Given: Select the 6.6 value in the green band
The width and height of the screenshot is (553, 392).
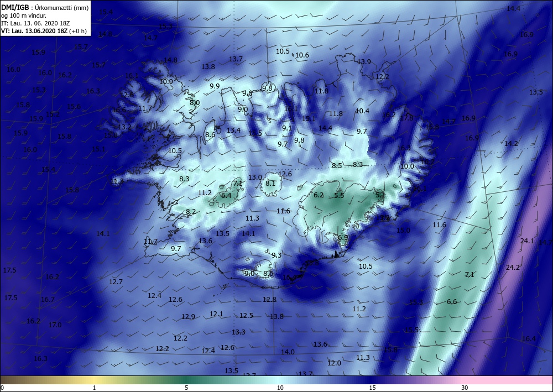Looking at the screenshot, I should pos(452,301).
